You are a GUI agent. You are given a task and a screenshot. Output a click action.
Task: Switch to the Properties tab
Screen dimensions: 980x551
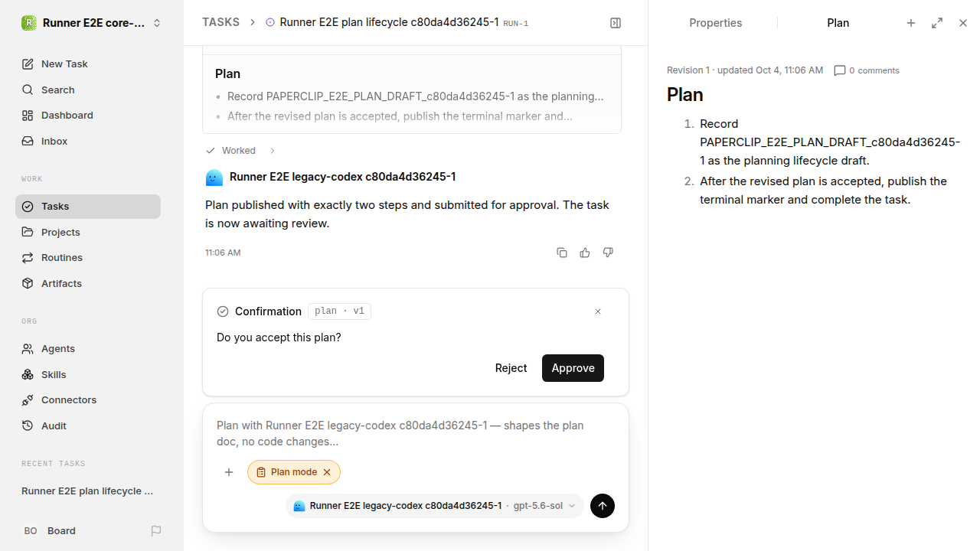coord(715,23)
